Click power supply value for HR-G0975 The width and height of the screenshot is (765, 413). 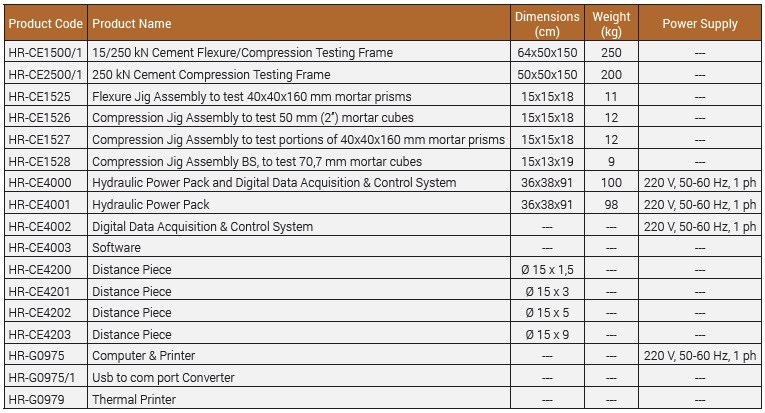click(700, 356)
